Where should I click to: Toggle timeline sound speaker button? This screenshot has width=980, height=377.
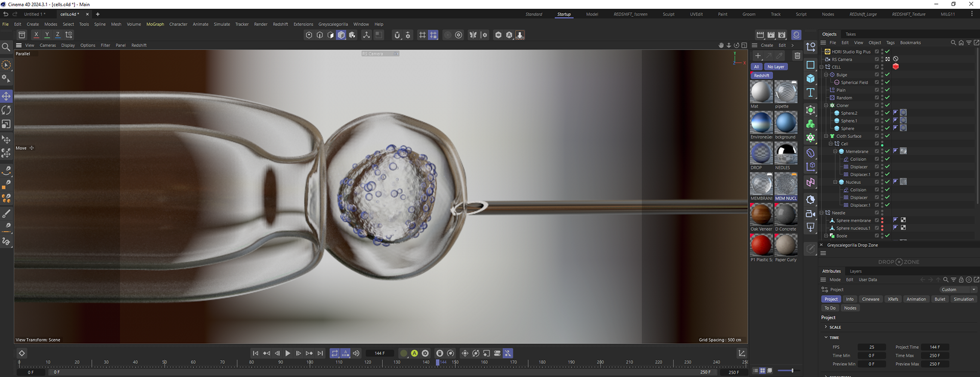coord(356,353)
